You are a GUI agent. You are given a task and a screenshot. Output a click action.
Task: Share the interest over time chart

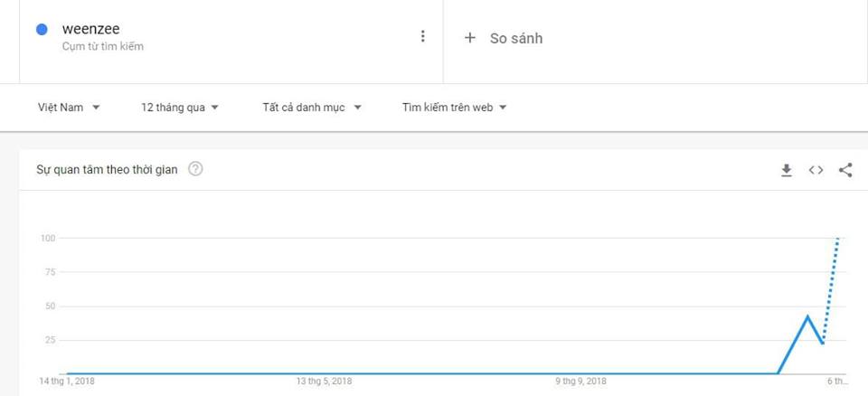tap(845, 170)
